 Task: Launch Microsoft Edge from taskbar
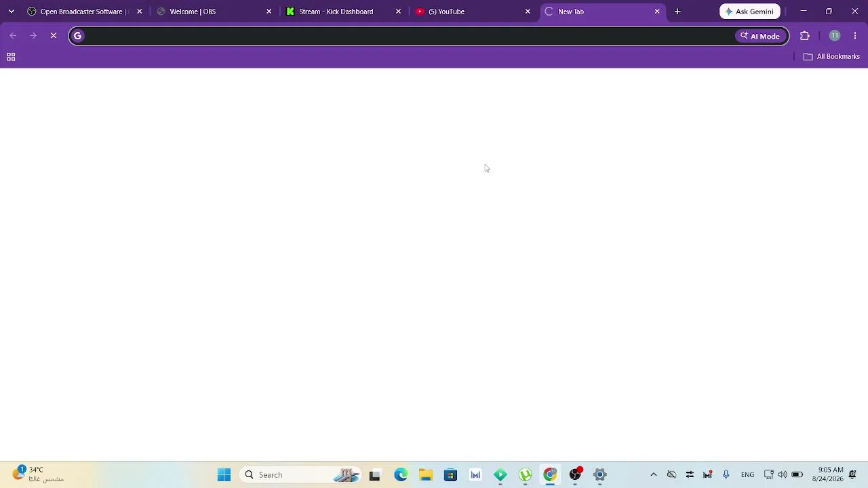point(401,474)
